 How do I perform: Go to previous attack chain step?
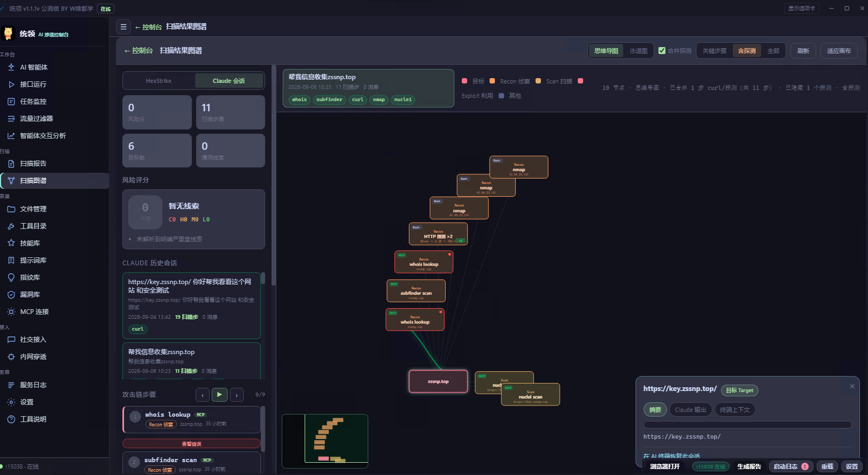click(x=203, y=395)
